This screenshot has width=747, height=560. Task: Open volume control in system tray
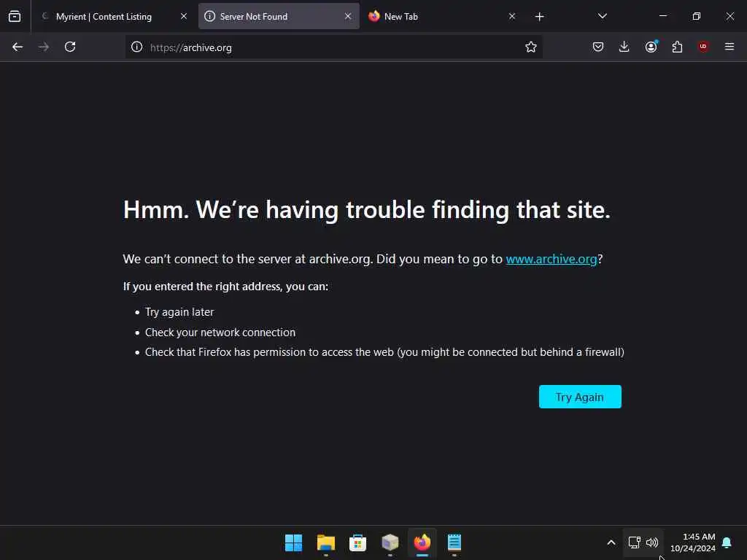coord(651,542)
